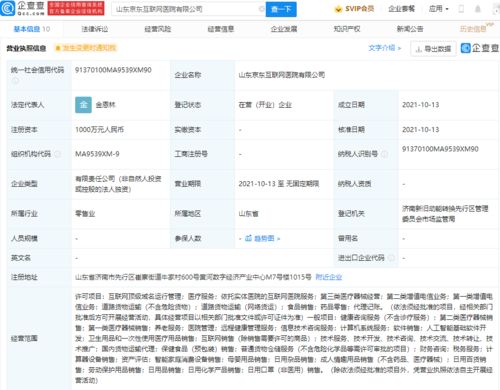
Task: Open legal representative 金恩林 link
Action: point(105,105)
